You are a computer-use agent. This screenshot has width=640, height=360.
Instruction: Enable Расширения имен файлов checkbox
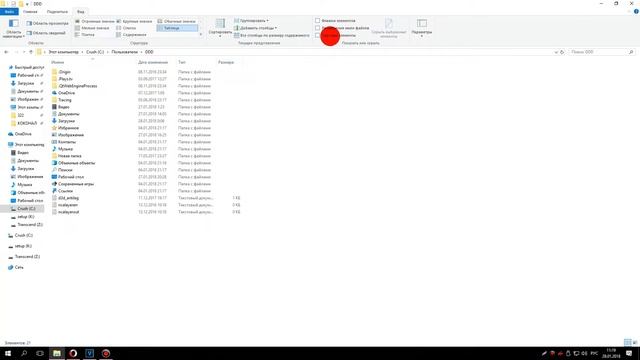(x=317, y=28)
